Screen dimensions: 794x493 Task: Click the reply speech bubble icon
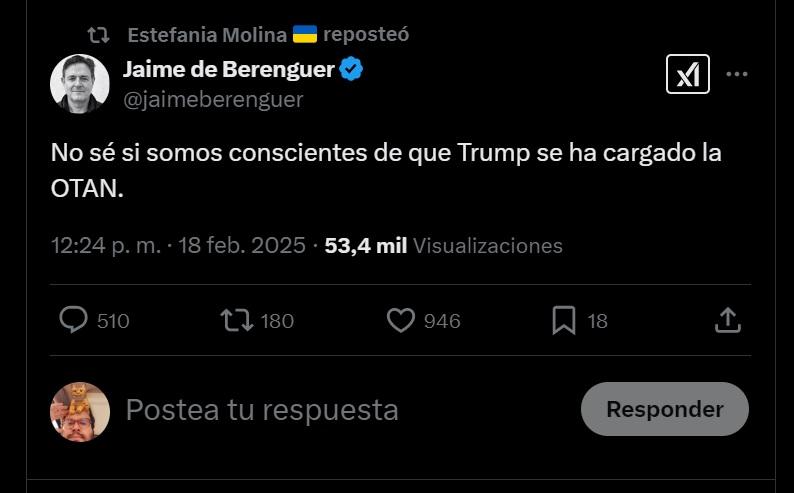point(74,320)
